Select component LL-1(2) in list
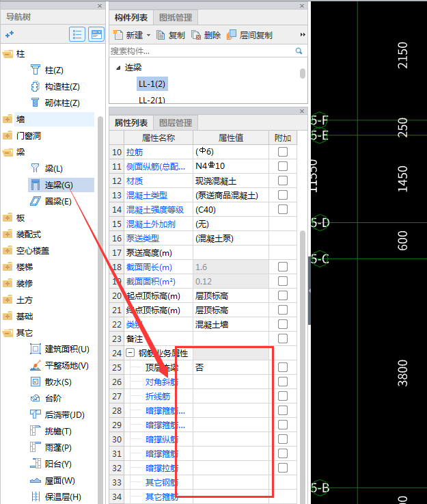427x504 pixels. click(x=152, y=84)
